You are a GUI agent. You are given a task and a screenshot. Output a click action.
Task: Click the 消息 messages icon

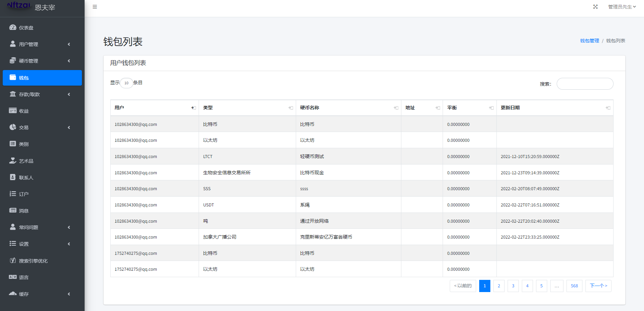click(13, 210)
